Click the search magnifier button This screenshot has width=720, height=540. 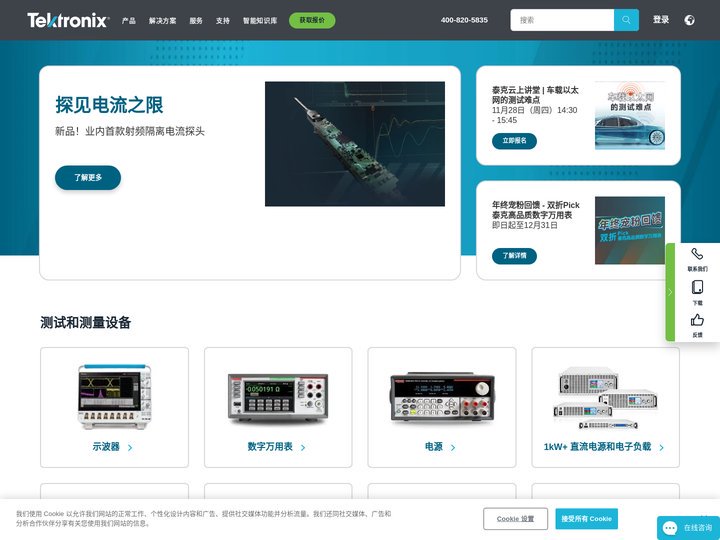click(x=626, y=20)
